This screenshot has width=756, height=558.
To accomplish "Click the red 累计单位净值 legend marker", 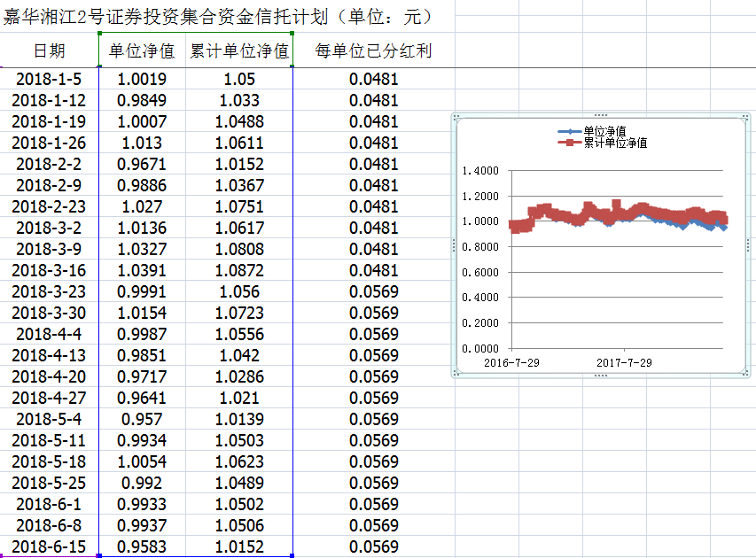I will (569, 143).
